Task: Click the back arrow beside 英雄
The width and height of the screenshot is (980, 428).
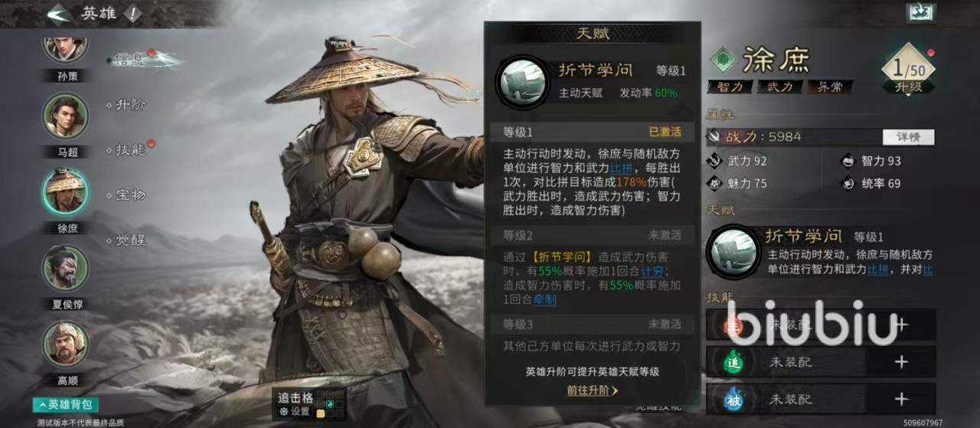Action: coord(57,14)
